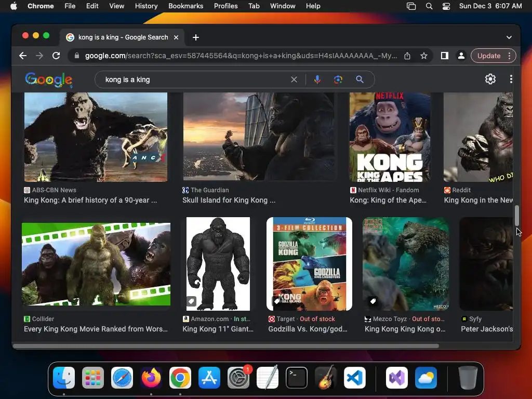
Task: Click 'King Kong: A brief history' link
Action: [90, 200]
